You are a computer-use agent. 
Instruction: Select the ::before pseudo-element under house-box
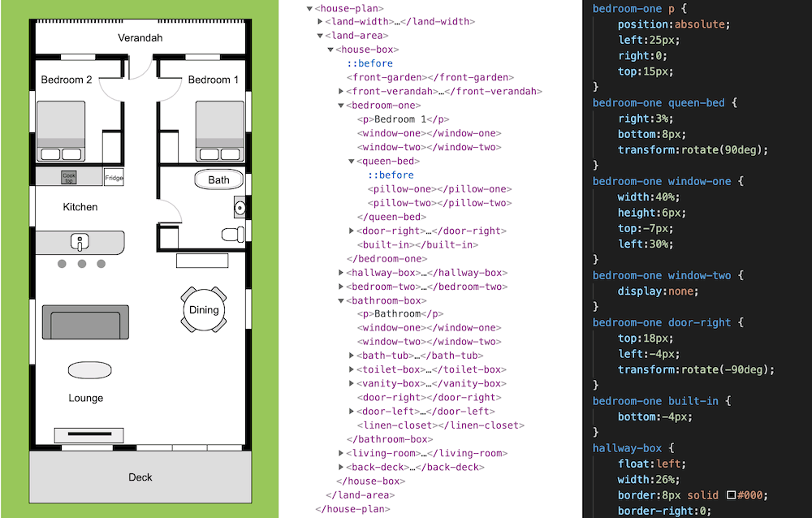[x=370, y=63]
